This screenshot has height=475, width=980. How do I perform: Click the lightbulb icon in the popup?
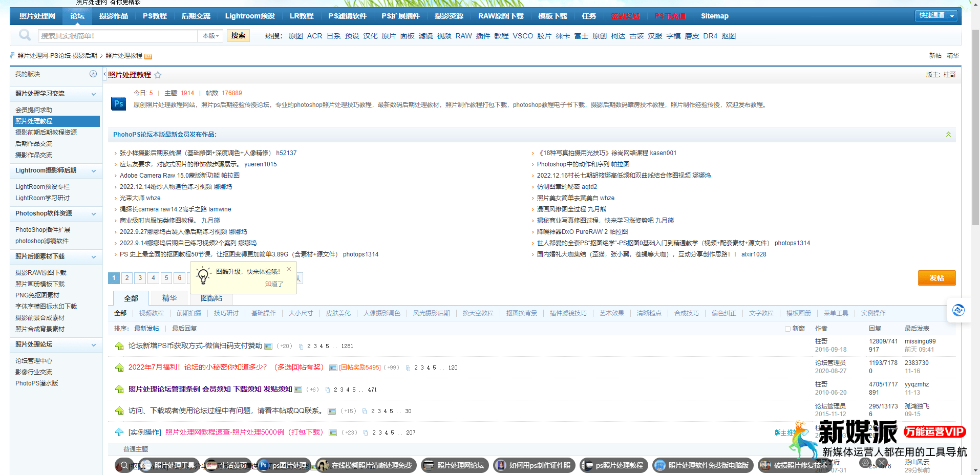pos(203,276)
